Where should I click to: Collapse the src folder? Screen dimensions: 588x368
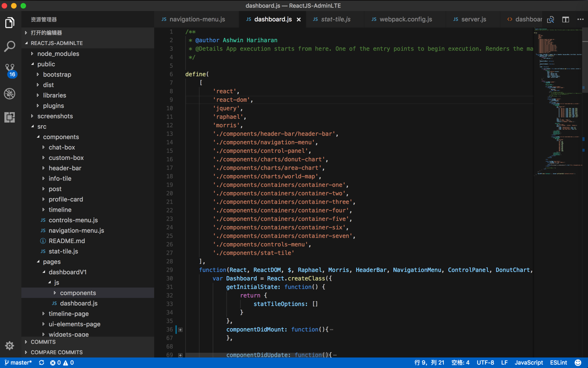(42, 127)
